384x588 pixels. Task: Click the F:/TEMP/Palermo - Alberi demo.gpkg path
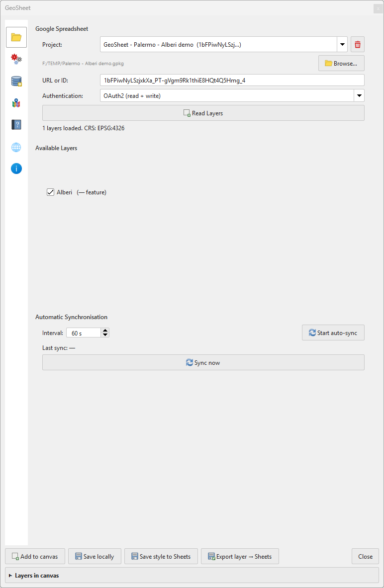point(83,64)
